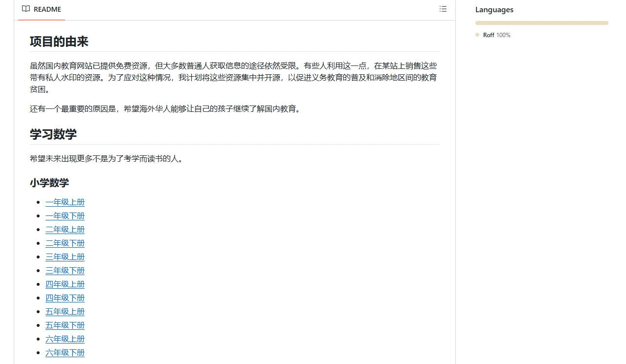Click the paragraph starting 还有一个最重要的原因是

click(165, 109)
